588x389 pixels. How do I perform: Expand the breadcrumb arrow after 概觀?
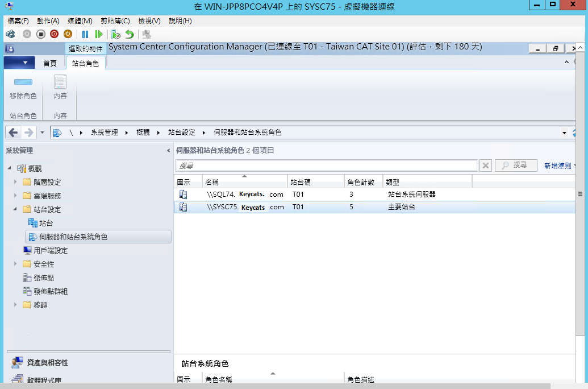click(x=159, y=133)
